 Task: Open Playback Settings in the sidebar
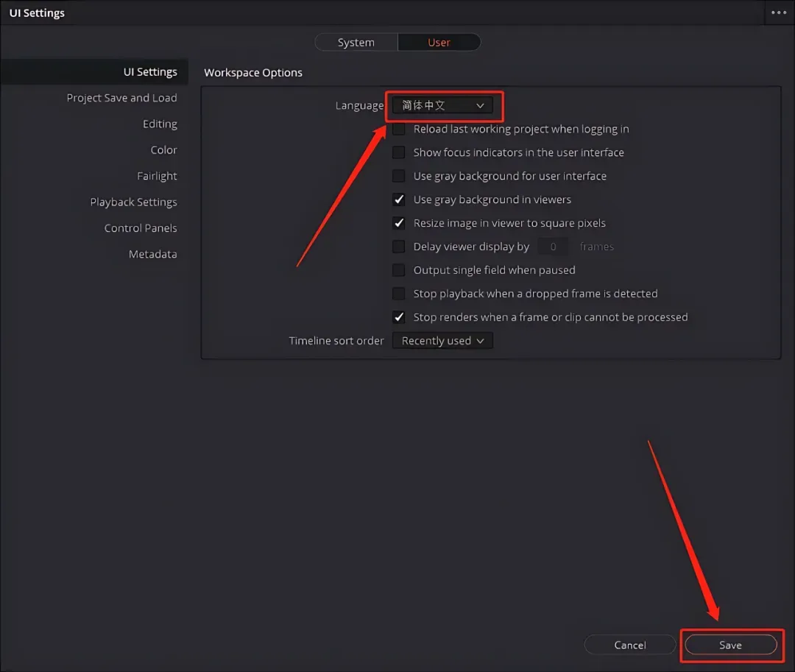coord(133,202)
